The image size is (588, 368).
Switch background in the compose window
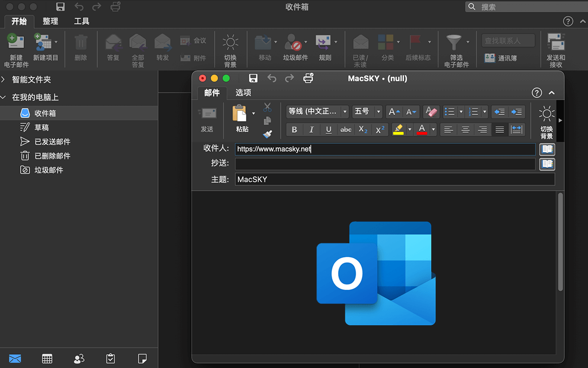click(x=546, y=122)
